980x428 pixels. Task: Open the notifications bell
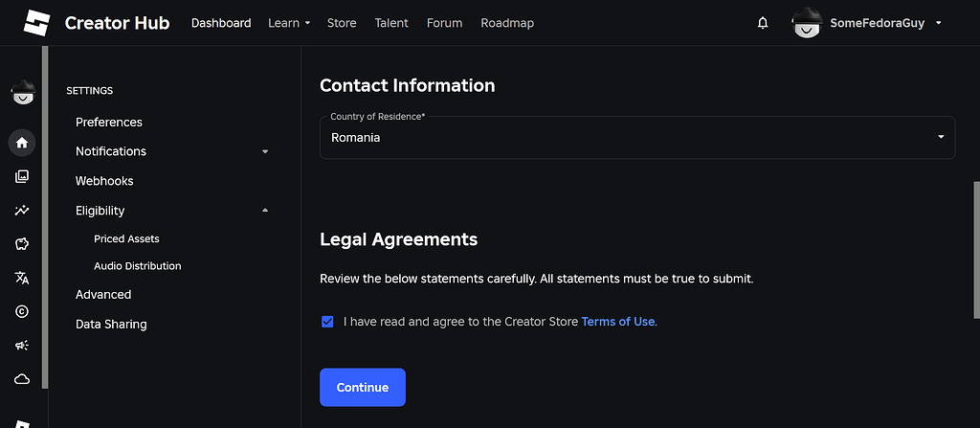tap(763, 23)
